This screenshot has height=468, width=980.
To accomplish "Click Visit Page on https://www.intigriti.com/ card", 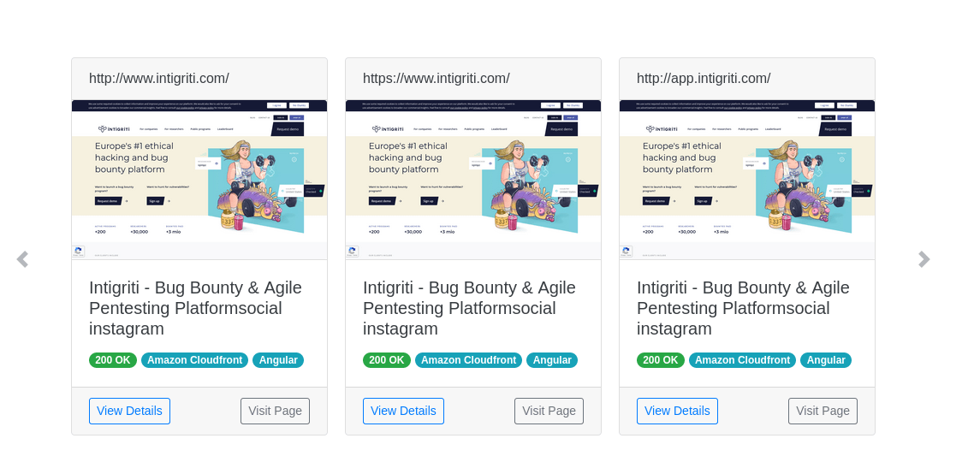I will [x=549, y=412].
